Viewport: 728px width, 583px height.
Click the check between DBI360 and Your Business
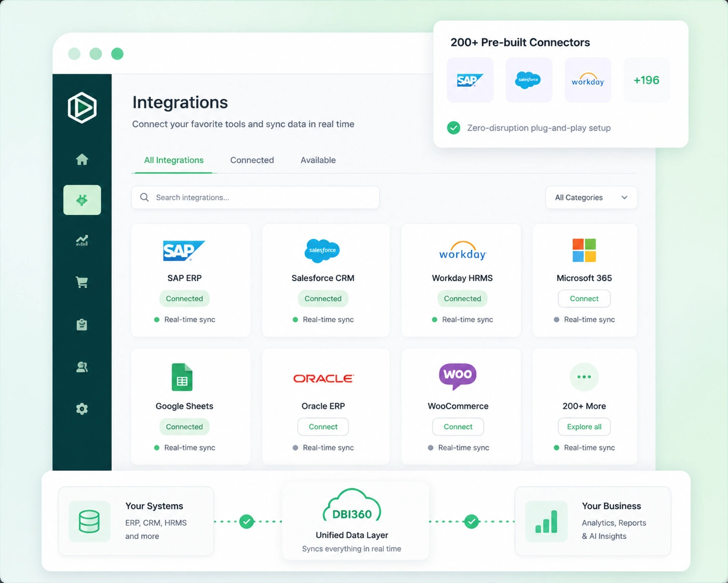[471, 521]
